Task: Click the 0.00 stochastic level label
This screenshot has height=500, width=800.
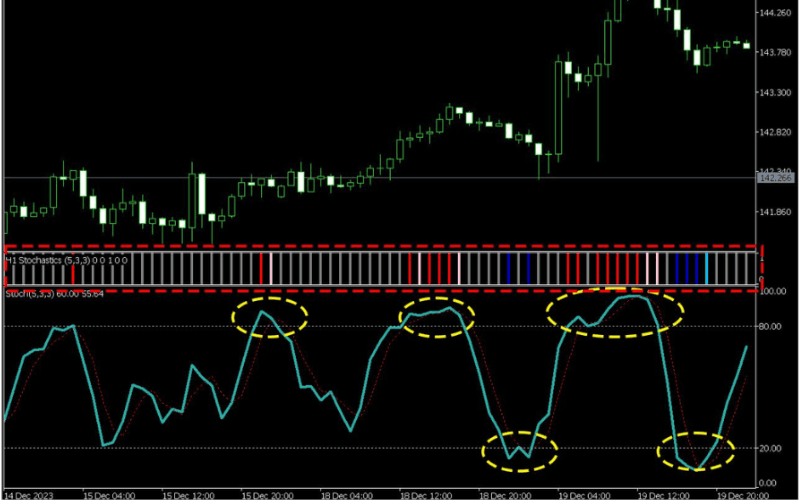Action: 769,483
